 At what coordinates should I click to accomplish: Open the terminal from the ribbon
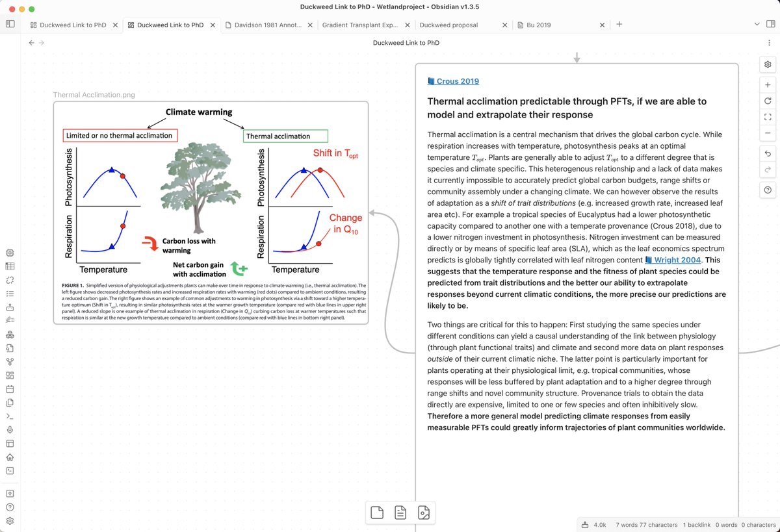[10, 416]
